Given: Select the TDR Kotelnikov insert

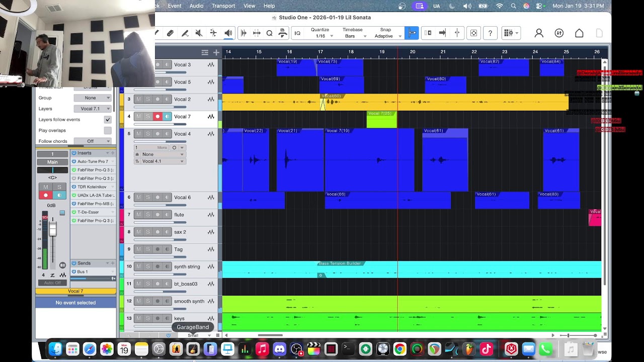Looking at the screenshot, I should tap(93, 187).
